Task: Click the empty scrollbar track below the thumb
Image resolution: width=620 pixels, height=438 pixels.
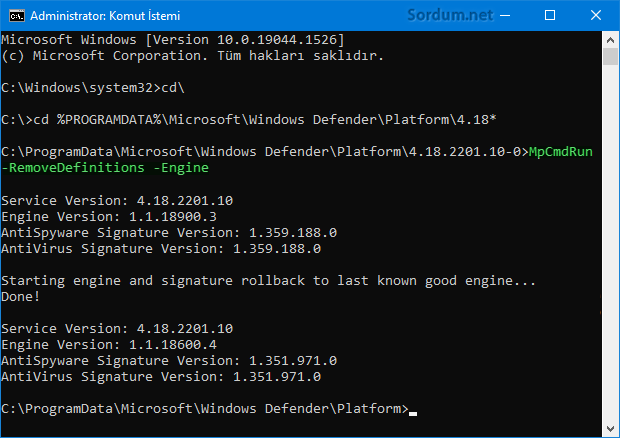Action: point(610,243)
